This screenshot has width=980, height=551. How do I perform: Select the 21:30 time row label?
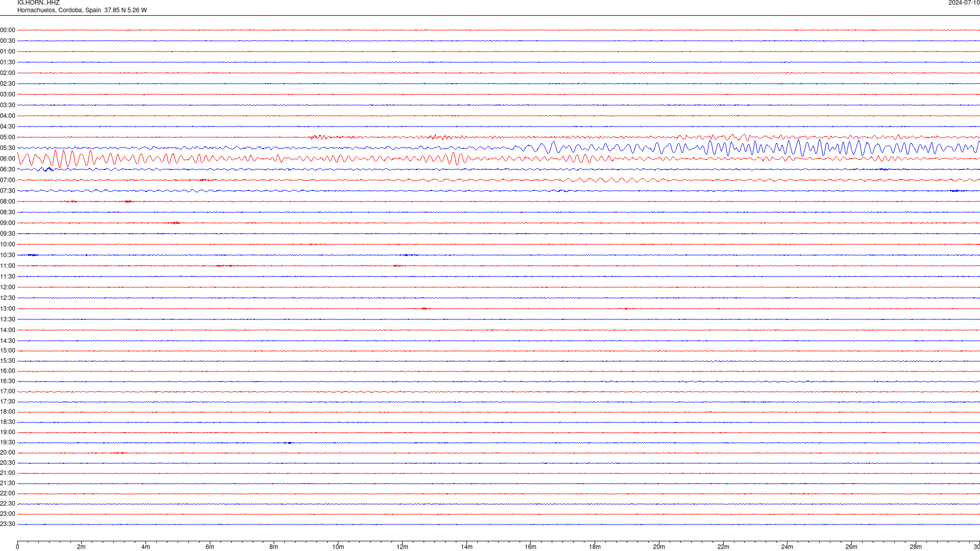tap(8, 483)
